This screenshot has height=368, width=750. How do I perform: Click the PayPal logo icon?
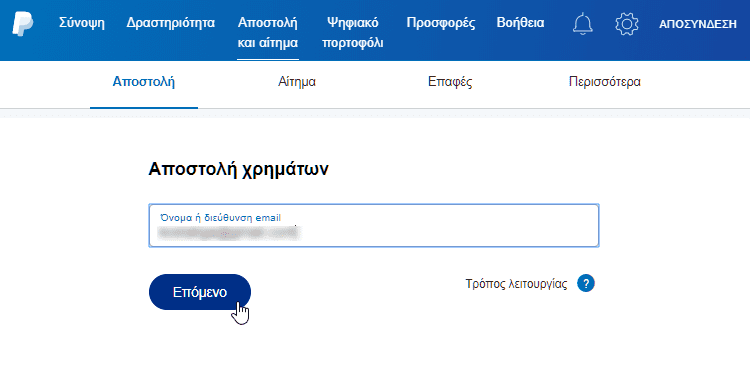coord(22,24)
